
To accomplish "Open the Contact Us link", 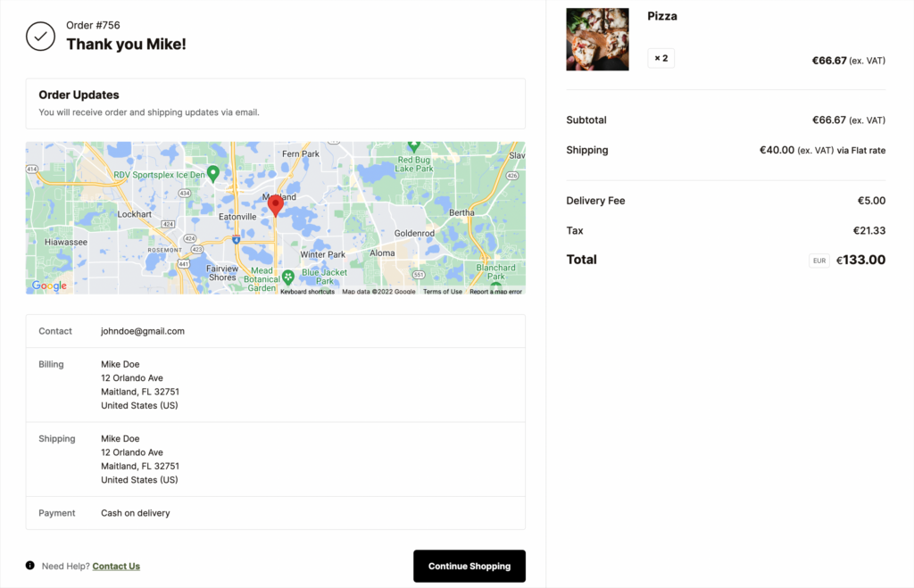I will tap(115, 565).
